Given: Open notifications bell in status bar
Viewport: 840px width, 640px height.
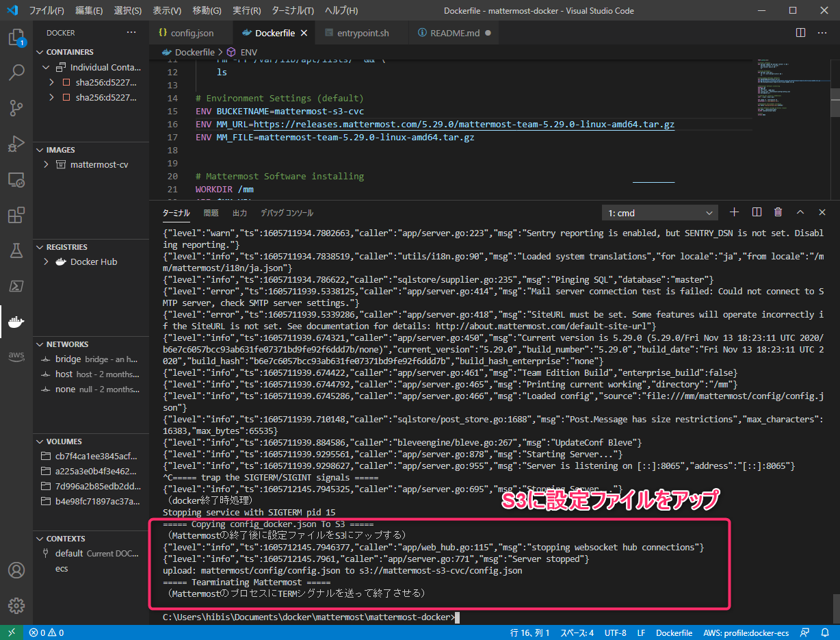Looking at the screenshot, I should tap(826, 632).
